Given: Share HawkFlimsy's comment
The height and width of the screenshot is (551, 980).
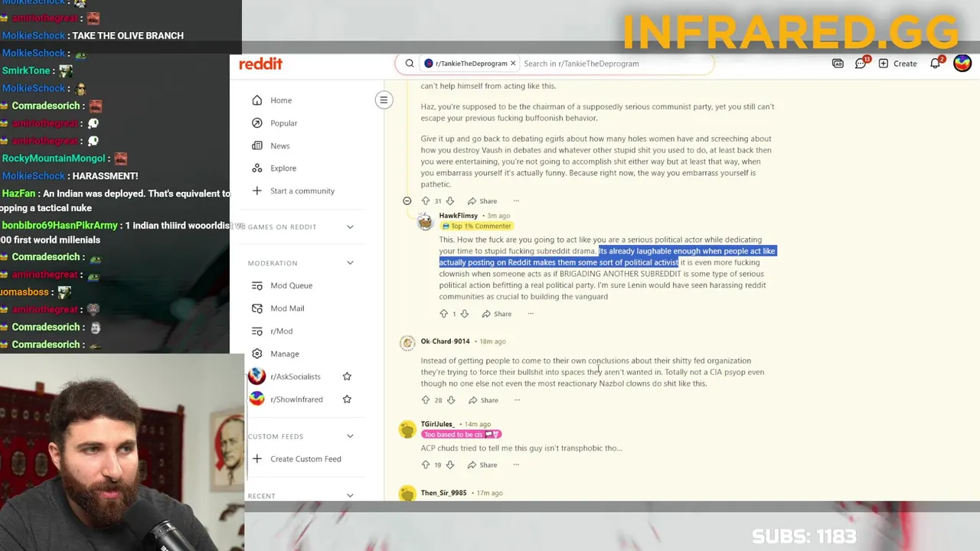Looking at the screenshot, I should click(497, 314).
